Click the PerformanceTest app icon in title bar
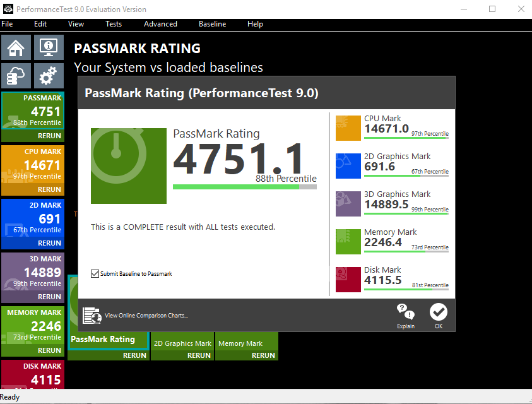This screenshot has height=404, width=532. (x=8, y=9)
